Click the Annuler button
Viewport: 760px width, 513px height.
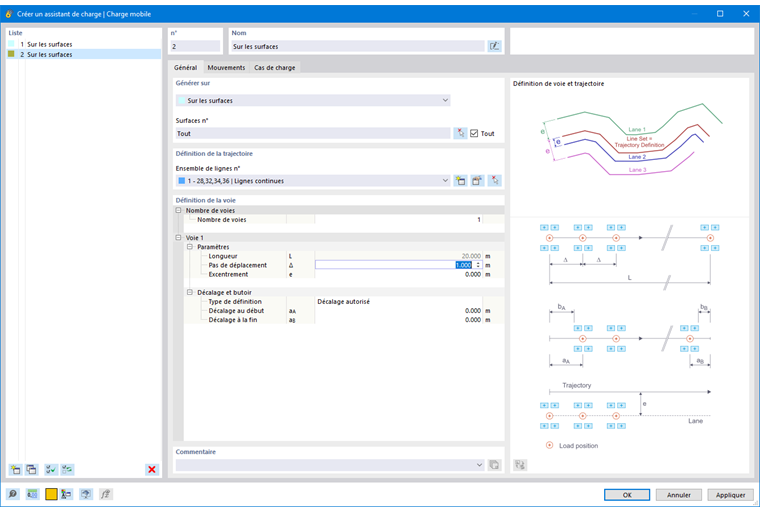click(x=679, y=495)
